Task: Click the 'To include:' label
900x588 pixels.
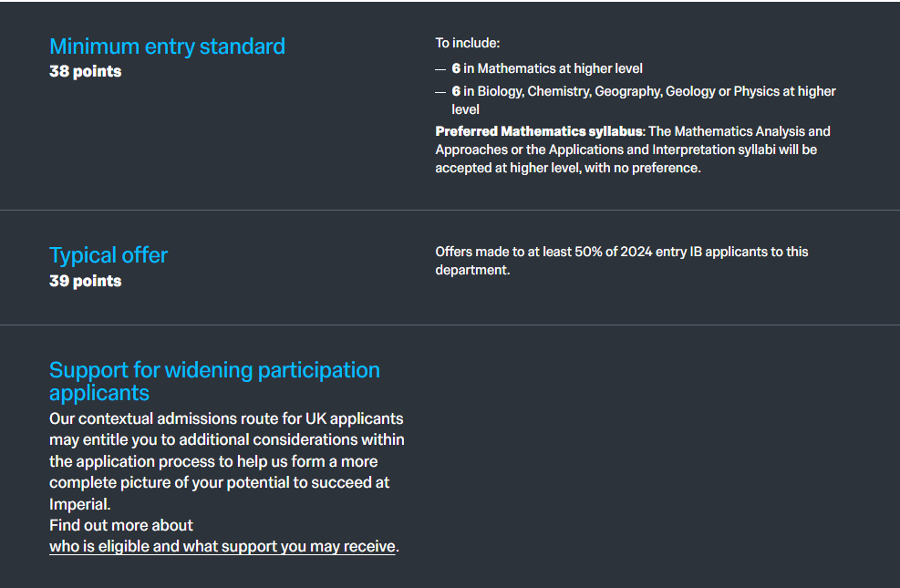Action: coord(468,43)
